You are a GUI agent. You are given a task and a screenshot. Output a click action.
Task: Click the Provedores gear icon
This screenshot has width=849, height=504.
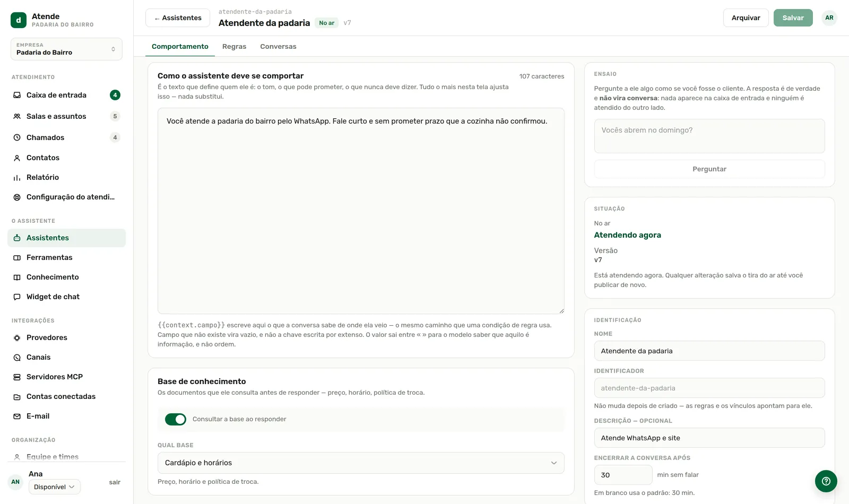[x=17, y=337]
